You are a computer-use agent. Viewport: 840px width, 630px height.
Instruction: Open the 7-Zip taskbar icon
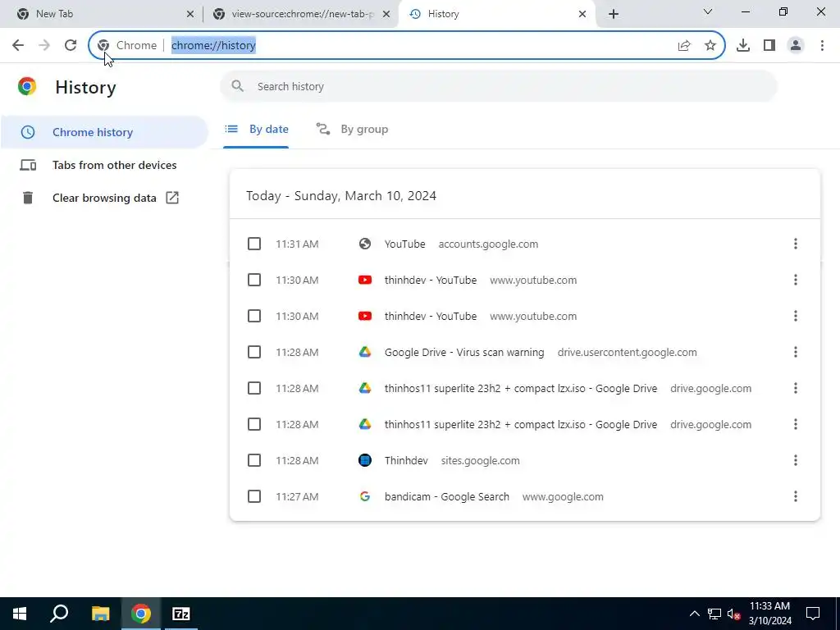[181, 614]
